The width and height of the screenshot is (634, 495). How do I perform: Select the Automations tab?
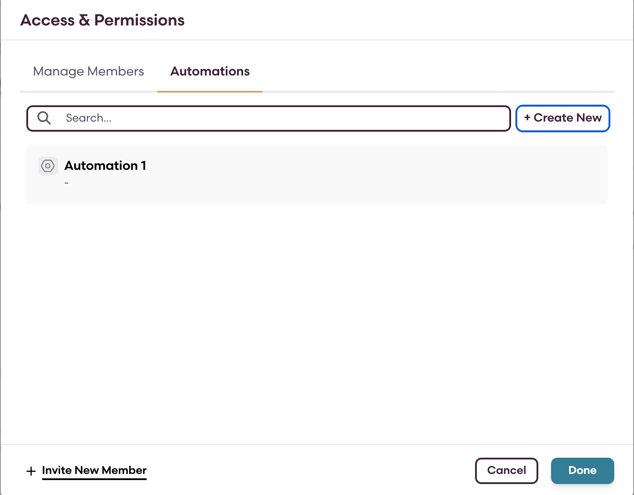[x=210, y=72]
